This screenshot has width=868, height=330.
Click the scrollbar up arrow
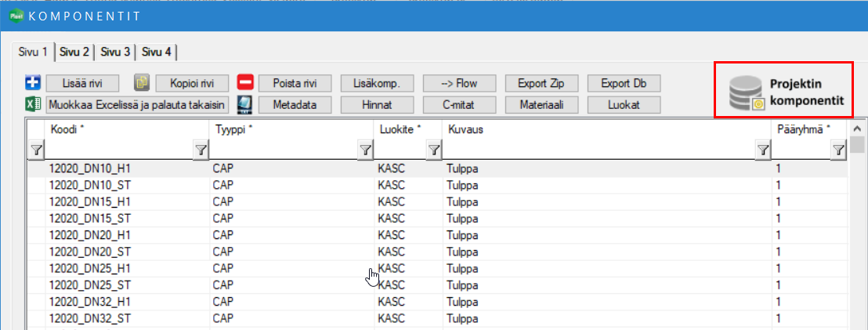858,129
